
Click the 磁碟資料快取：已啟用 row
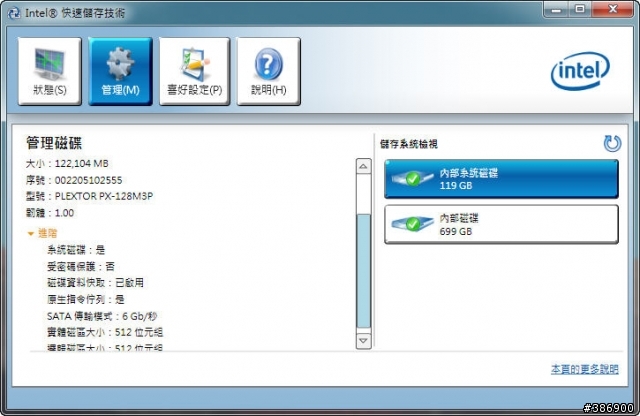click(95, 283)
